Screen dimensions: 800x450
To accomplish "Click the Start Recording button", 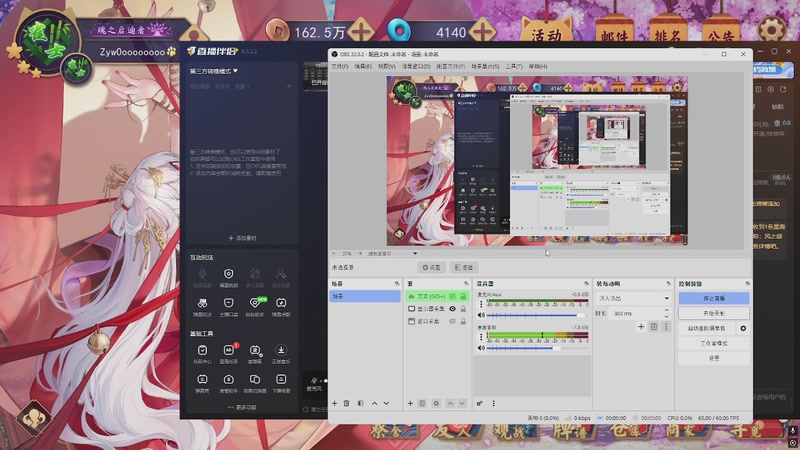I will pyautogui.click(x=714, y=313).
